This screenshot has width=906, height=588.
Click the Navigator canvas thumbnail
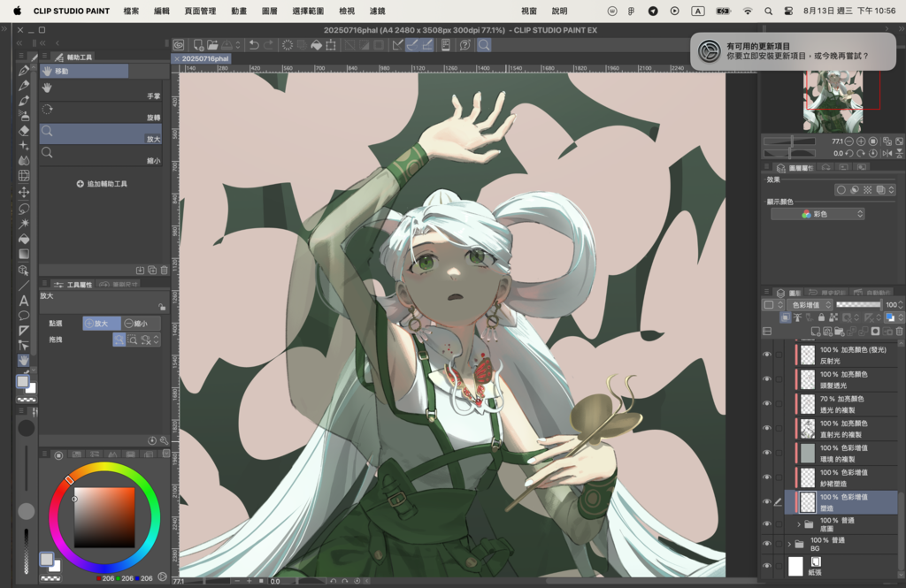coord(832,101)
